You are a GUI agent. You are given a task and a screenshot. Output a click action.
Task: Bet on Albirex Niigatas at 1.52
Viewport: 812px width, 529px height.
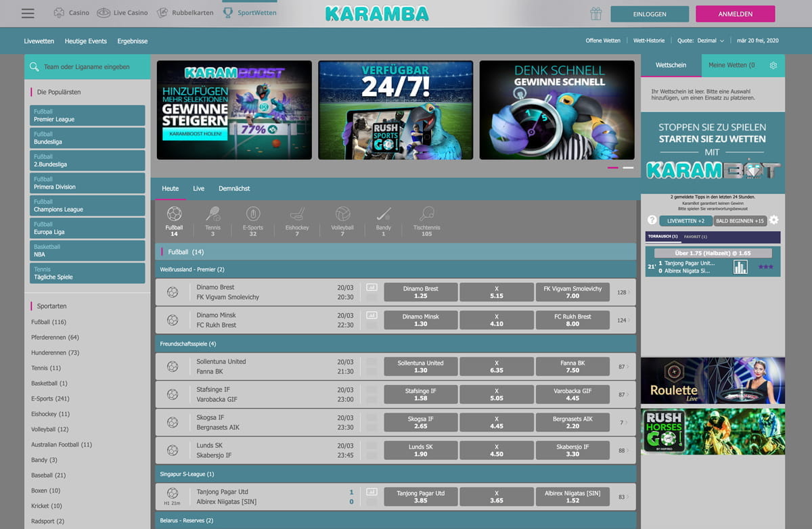click(572, 497)
